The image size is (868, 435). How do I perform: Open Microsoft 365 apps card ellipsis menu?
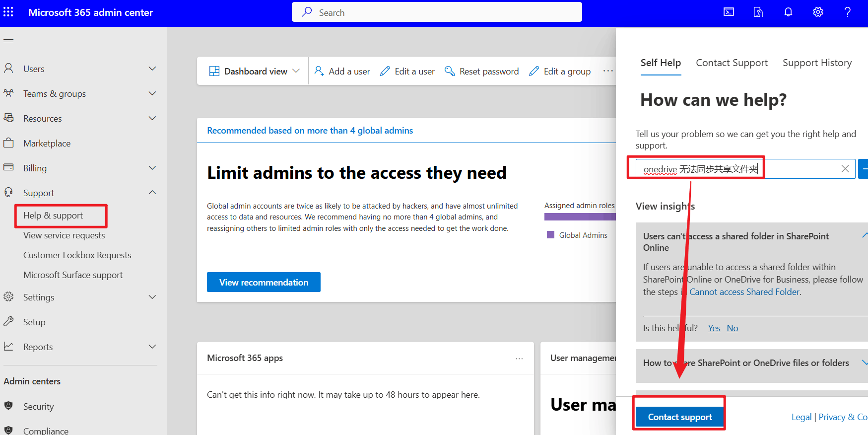(519, 359)
